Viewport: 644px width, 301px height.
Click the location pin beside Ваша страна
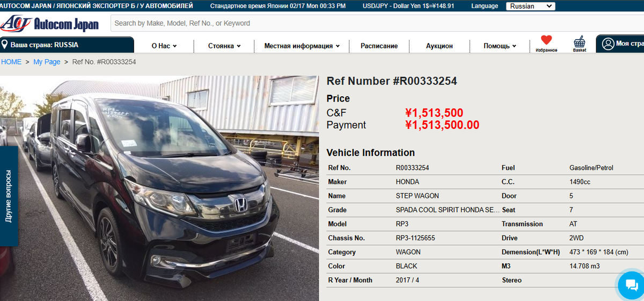(5, 45)
